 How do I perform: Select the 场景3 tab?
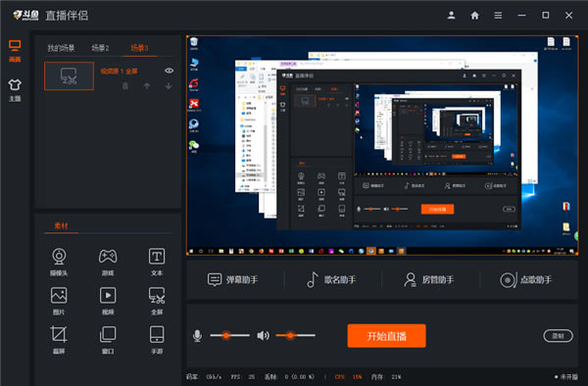click(139, 48)
